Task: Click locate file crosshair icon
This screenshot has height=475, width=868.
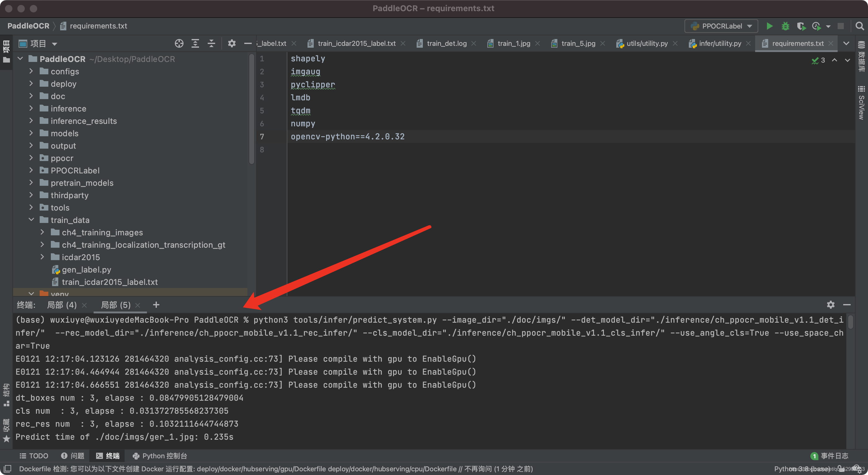Action: click(179, 43)
